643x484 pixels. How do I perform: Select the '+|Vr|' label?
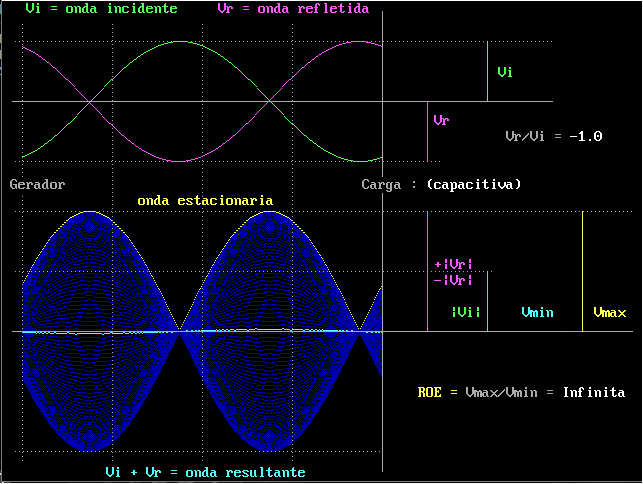(453, 265)
